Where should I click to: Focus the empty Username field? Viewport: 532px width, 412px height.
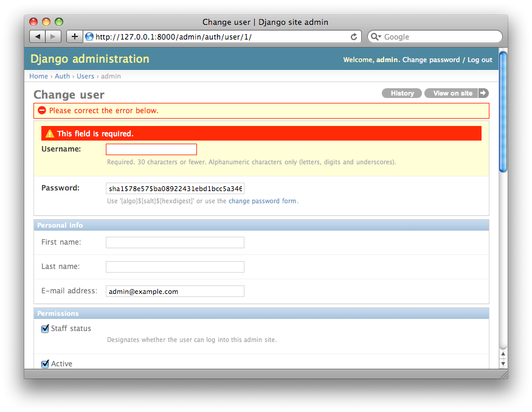click(151, 150)
